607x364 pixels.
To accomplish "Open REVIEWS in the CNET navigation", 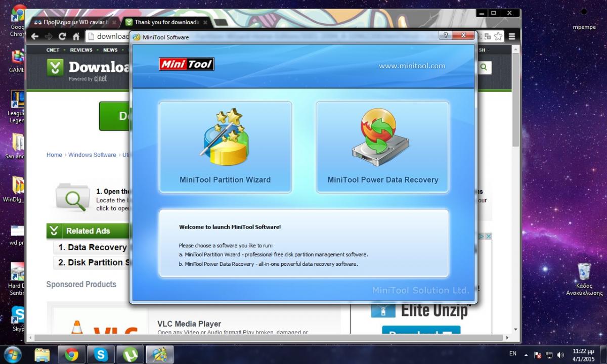I will click(x=81, y=50).
